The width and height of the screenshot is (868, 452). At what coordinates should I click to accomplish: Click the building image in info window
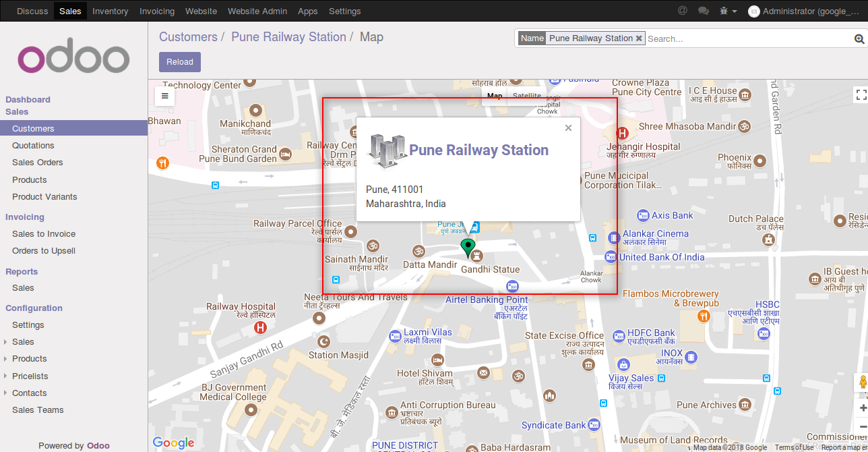[x=387, y=151]
